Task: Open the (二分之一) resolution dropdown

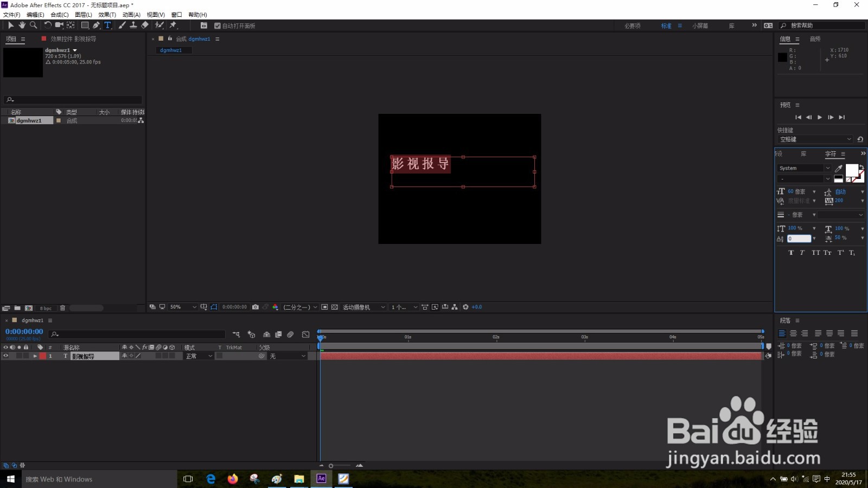Action: (x=300, y=307)
